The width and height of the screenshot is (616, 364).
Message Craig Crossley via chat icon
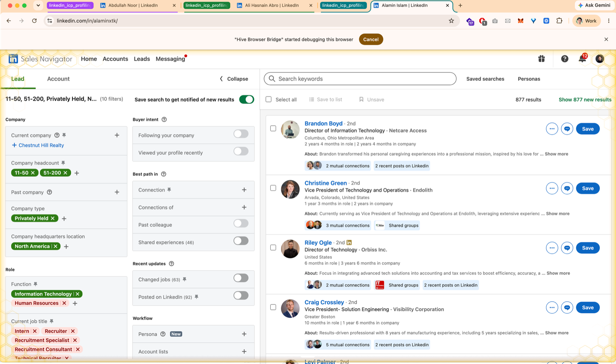[567, 308]
